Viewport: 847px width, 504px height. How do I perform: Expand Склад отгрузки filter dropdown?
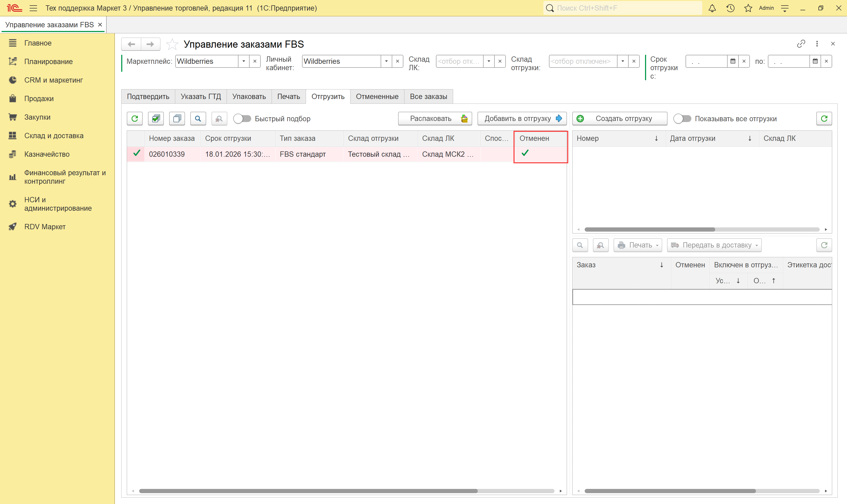623,61
